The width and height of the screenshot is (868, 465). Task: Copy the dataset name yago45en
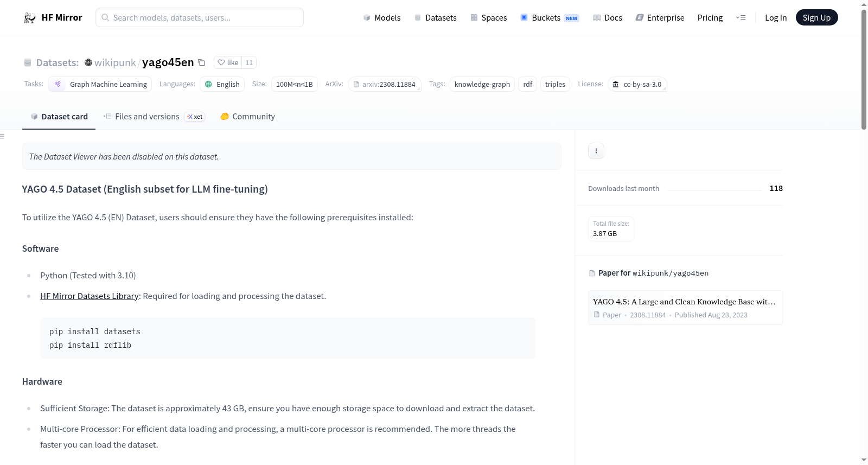pyautogui.click(x=201, y=62)
